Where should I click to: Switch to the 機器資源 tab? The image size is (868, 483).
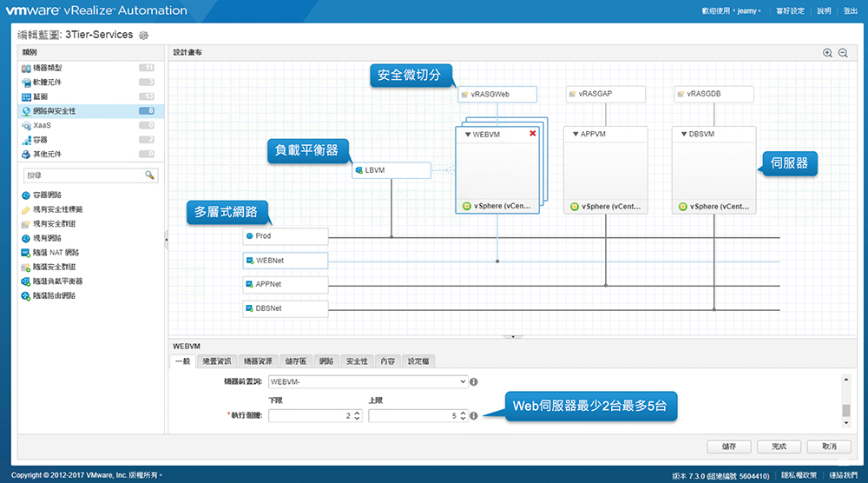click(x=258, y=361)
